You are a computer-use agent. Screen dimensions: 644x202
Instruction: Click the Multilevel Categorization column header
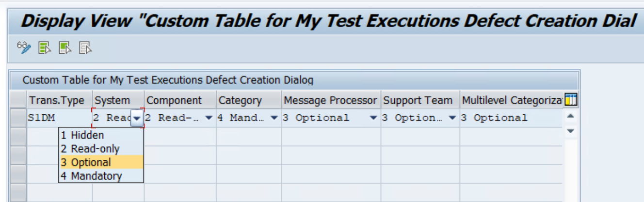[512, 100]
